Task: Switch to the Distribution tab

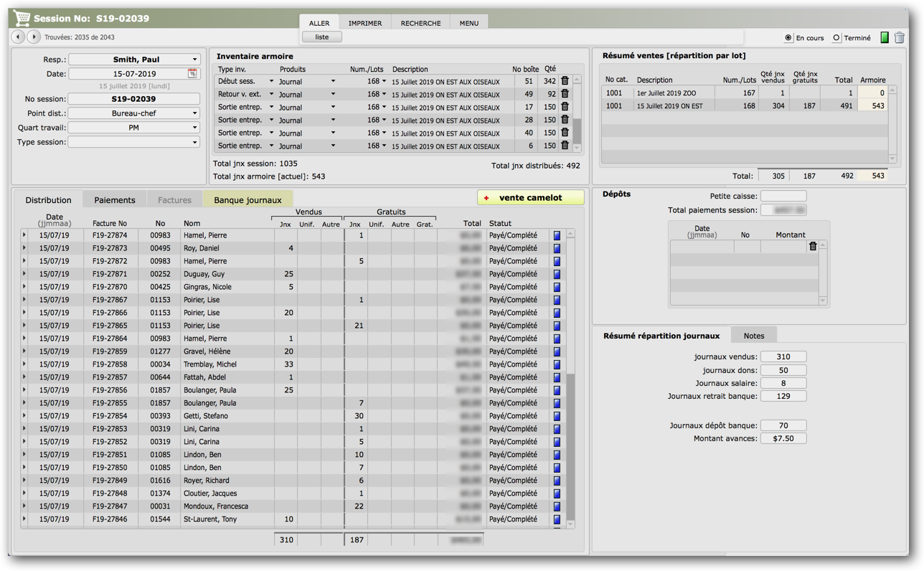Action: (48, 200)
